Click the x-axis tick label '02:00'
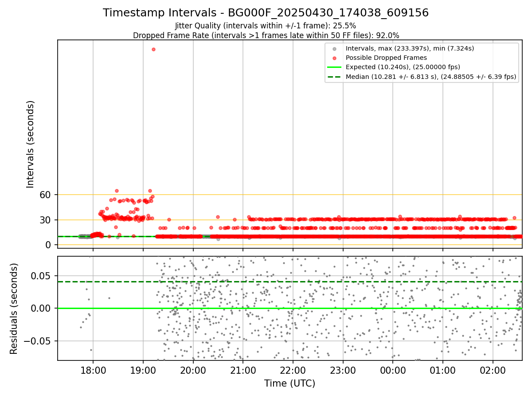The image size is (532, 399). point(493,370)
